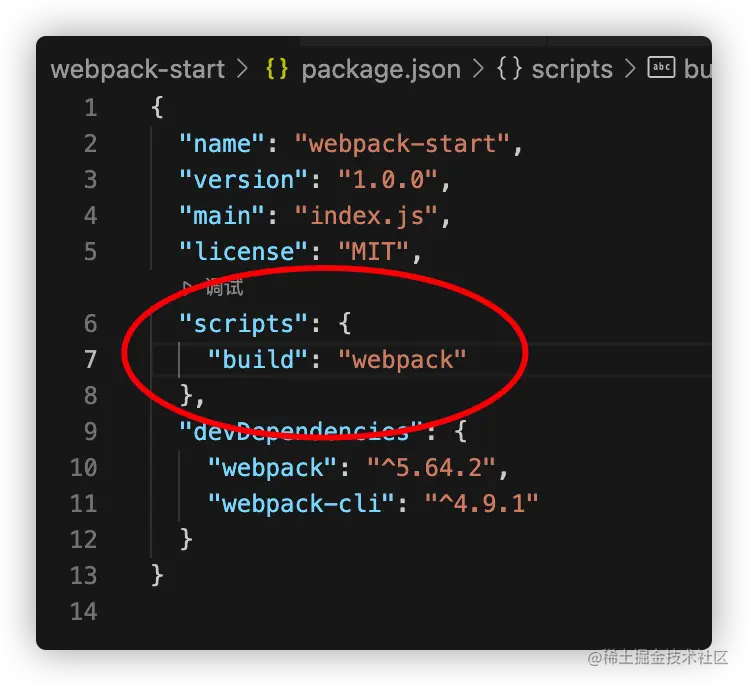Expand chevron after package.json breadcrumb
This screenshot has height=686, width=748.
tap(478, 69)
